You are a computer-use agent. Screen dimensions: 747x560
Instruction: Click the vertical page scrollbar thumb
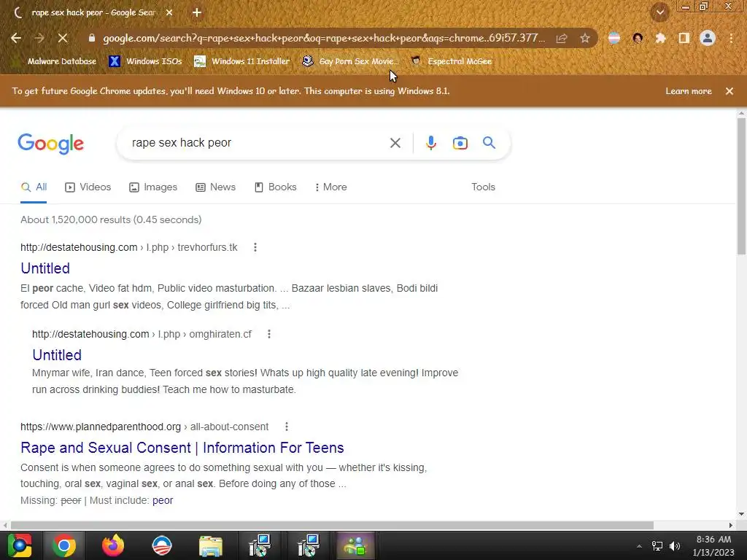pos(741,186)
